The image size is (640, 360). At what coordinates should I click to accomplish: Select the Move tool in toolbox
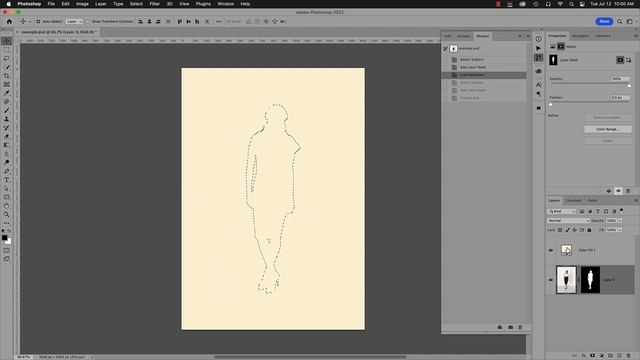pyautogui.click(x=7, y=41)
